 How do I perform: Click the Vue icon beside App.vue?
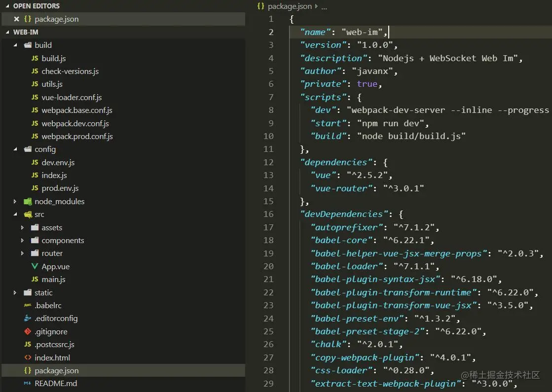point(35,266)
